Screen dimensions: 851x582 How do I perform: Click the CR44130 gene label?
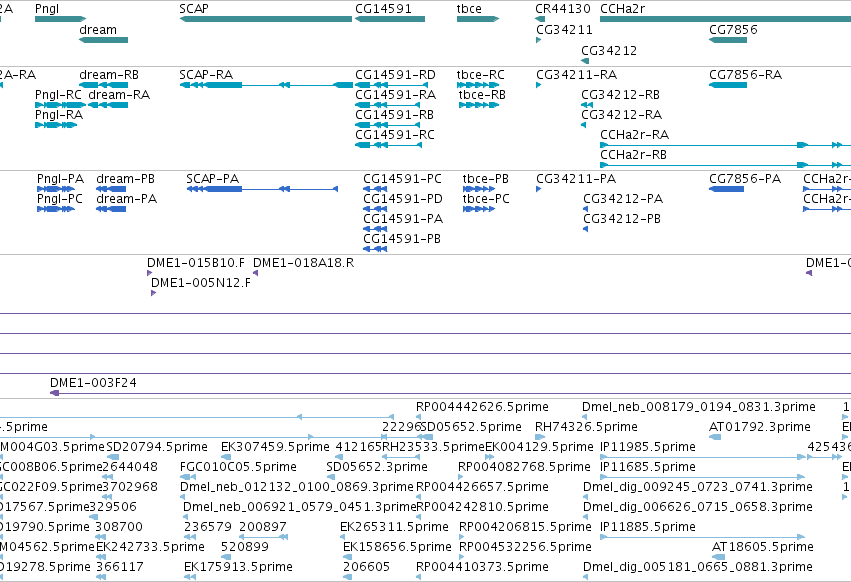coord(563,9)
